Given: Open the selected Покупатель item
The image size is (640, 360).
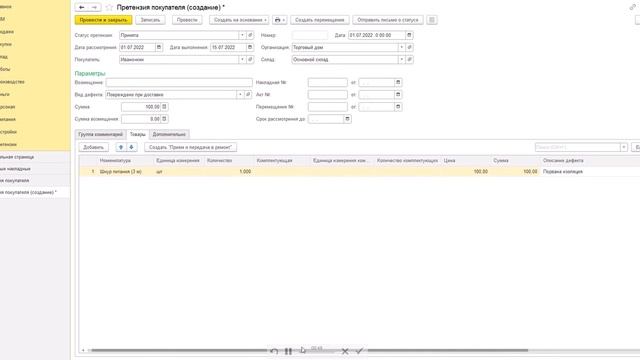Looking at the screenshot, I should click(250, 60).
